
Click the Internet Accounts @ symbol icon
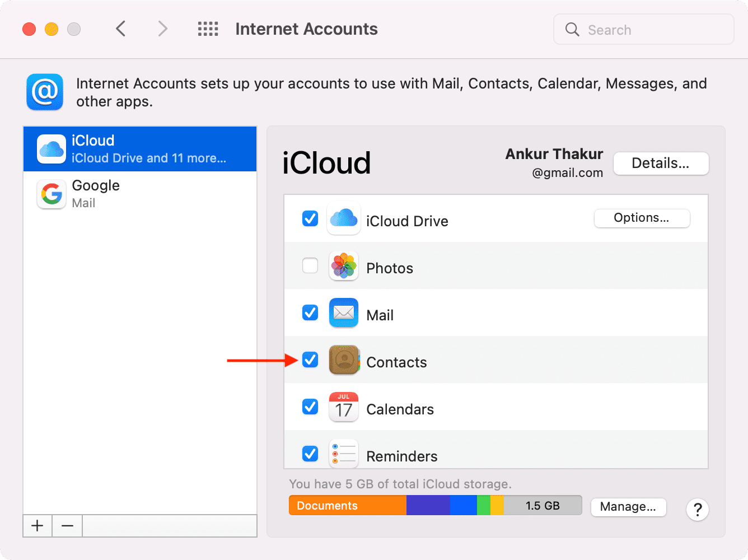tap(45, 92)
